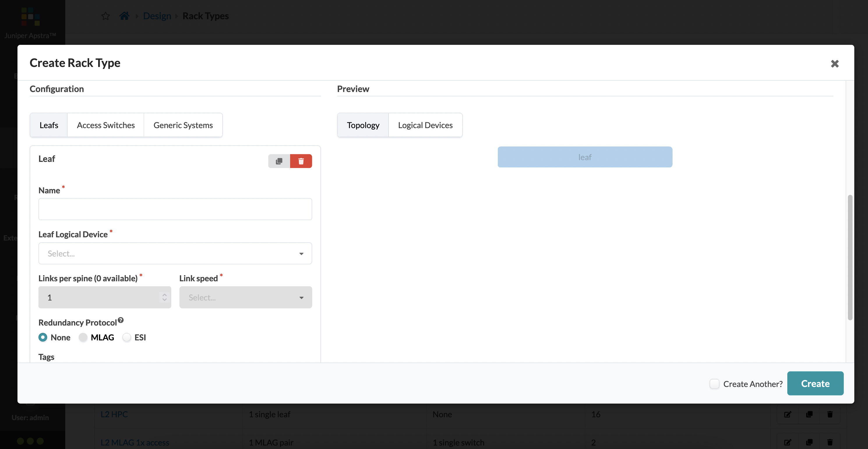Select the ESI redundancy protocol radio
Viewport: 868px width, 449px height.
(x=127, y=337)
